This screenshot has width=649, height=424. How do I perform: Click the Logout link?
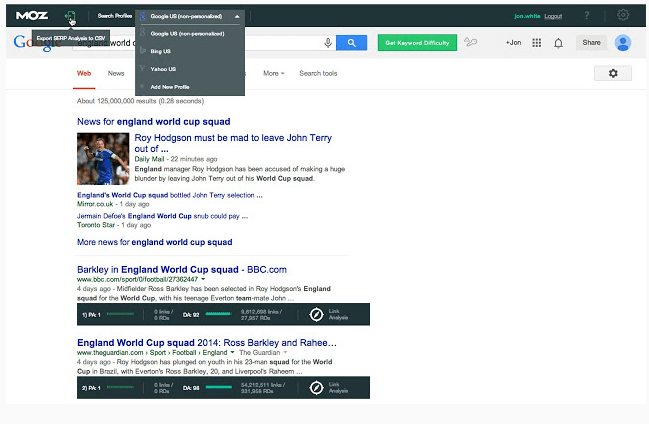[553, 16]
